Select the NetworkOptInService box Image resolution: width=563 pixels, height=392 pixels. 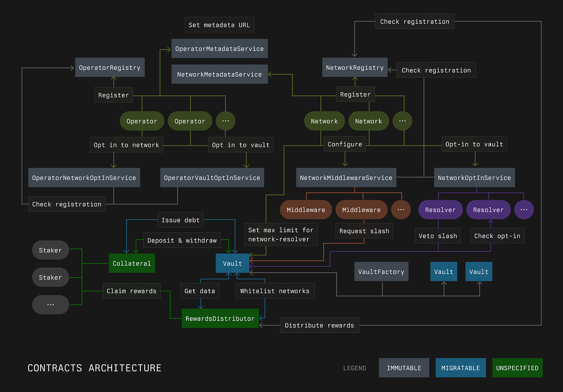(x=474, y=178)
